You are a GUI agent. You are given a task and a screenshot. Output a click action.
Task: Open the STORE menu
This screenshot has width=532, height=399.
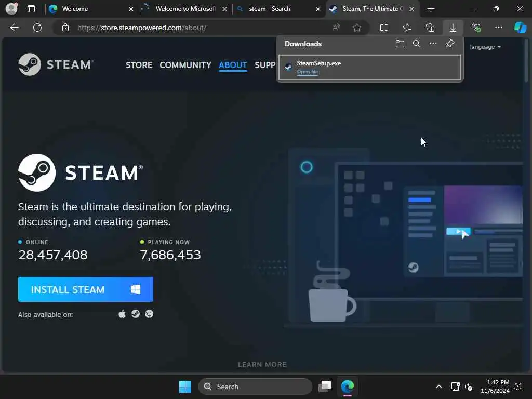coord(139,65)
